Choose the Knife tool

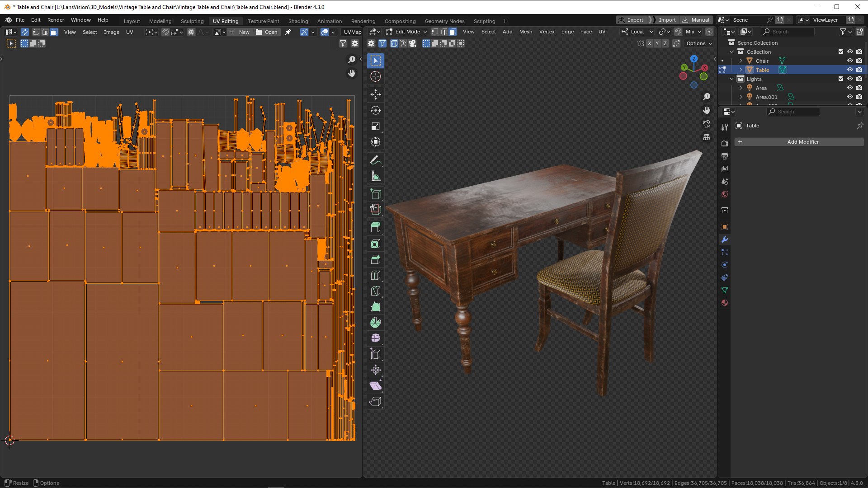375,291
